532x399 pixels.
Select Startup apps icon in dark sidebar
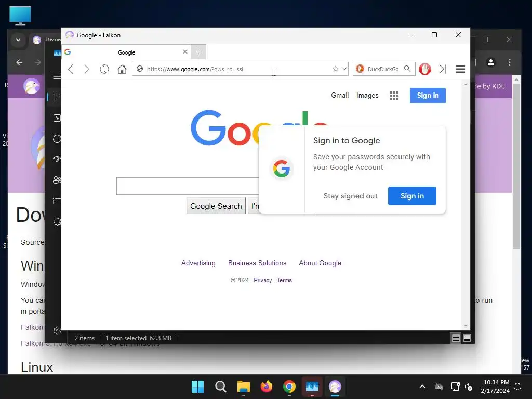coord(57,159)
